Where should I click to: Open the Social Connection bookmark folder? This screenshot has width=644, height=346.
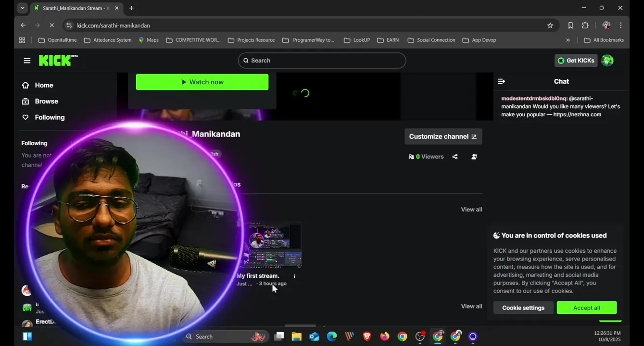click(431, 40)
